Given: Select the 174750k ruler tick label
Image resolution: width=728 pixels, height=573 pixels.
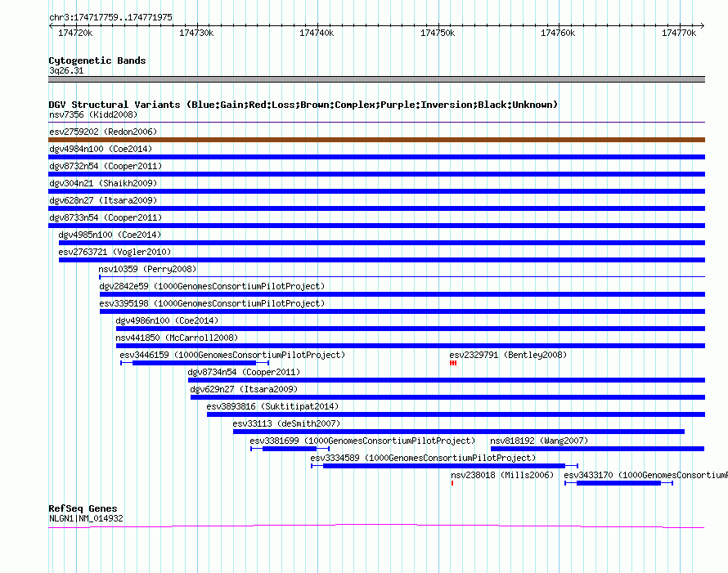Looking at the screenshot, I should (x=438, y=33).
